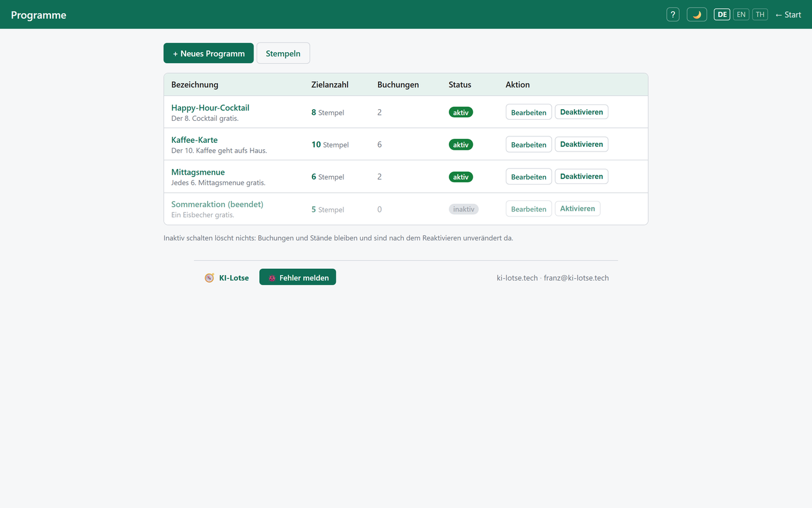Open the Mittagsmenue program

(x=198, y=172)
